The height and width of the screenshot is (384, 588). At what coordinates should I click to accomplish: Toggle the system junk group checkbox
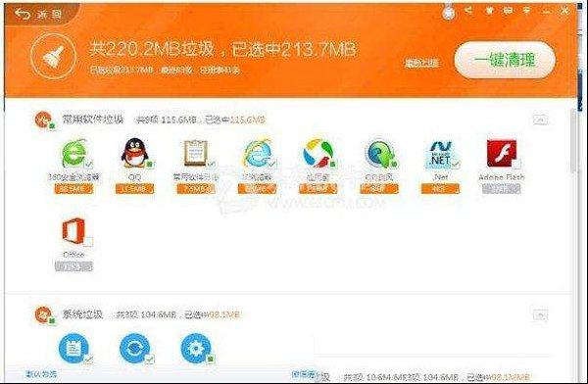coord(52,320)
